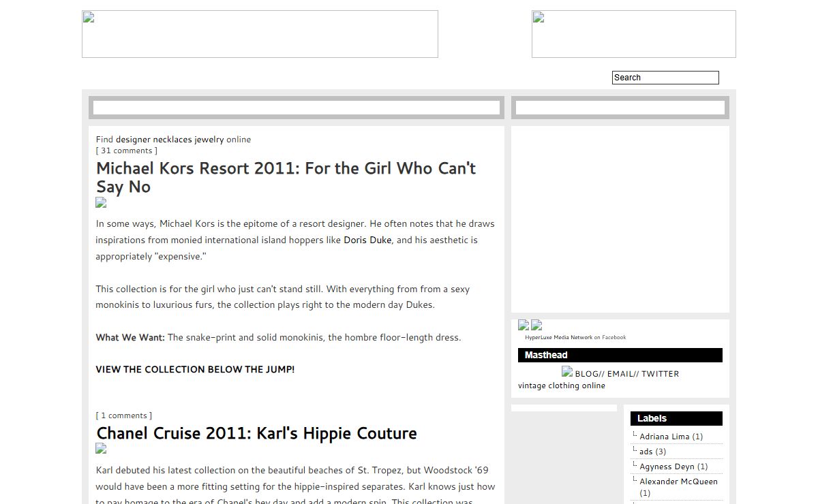Select the Alexander McQueen label
This screenshot has height=504, width=818.
pyautogui.click(x=678, y=482)
